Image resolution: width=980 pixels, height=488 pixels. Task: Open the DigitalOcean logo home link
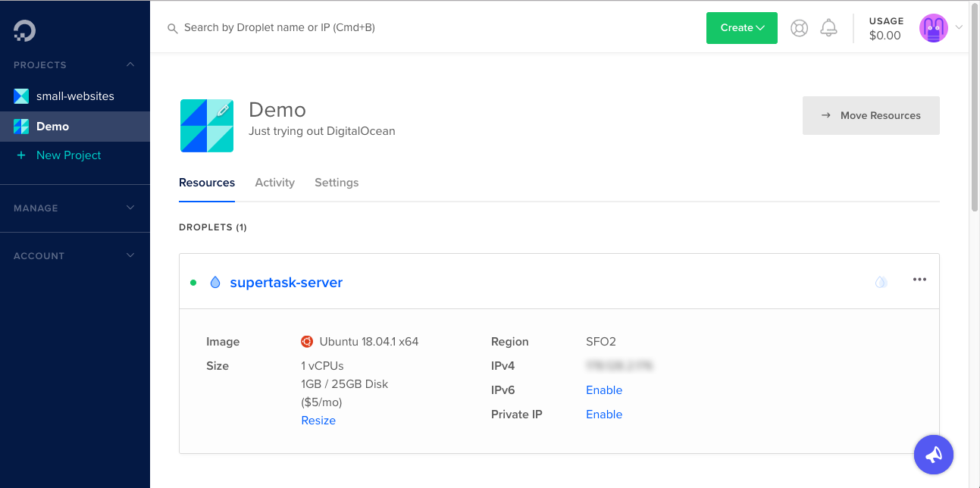(x=25, y=30)
